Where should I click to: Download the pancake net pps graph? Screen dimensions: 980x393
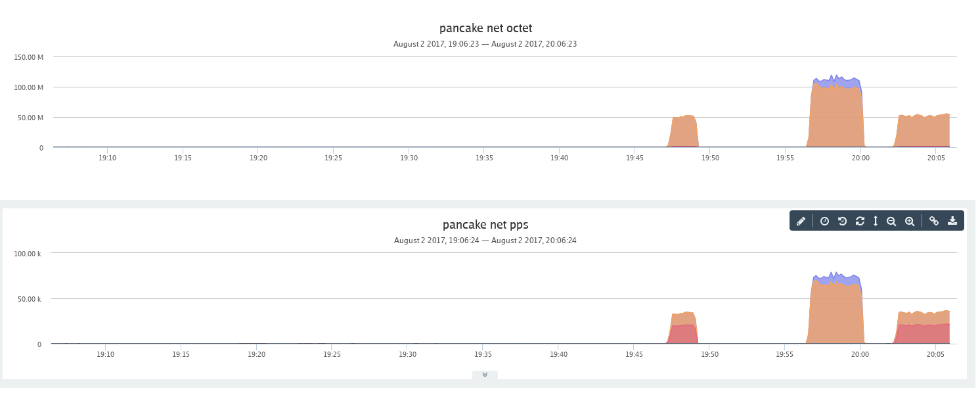(x=952, y=221)
